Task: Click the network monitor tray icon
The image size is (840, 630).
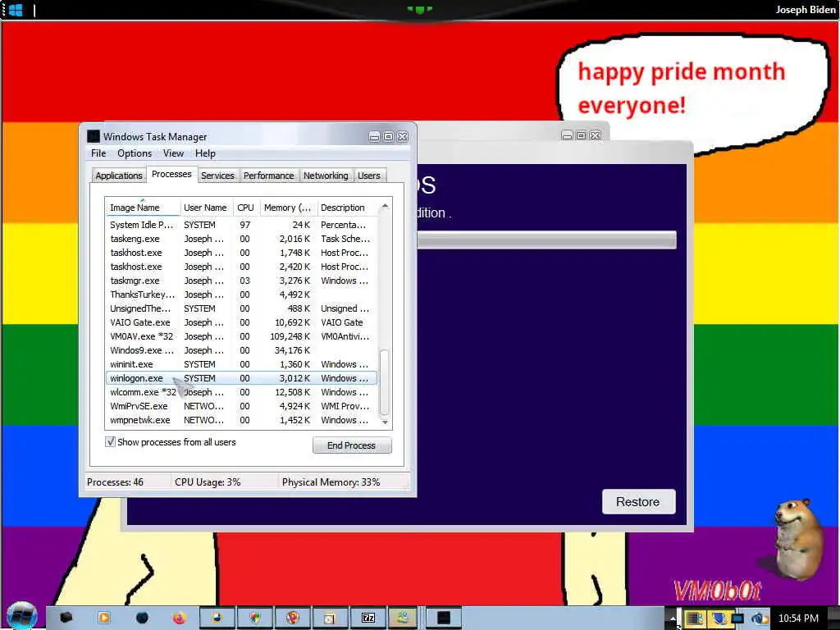Action: coord(738,619)
